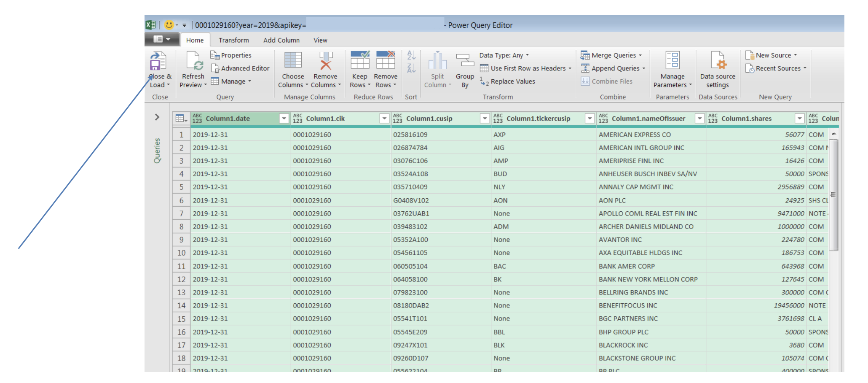Click New Source
This screenshot has height=383, width=868.
[x=771, y=55]
